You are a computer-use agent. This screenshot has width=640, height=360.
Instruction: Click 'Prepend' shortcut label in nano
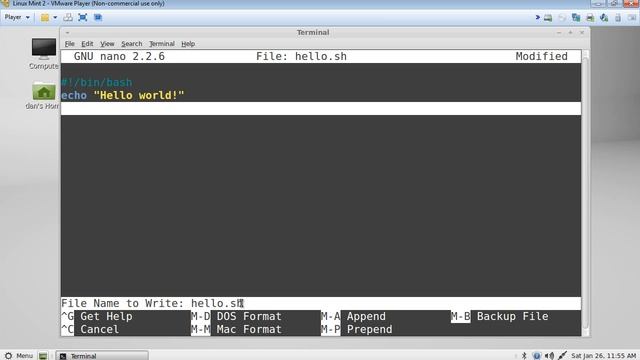click(369, 329)
